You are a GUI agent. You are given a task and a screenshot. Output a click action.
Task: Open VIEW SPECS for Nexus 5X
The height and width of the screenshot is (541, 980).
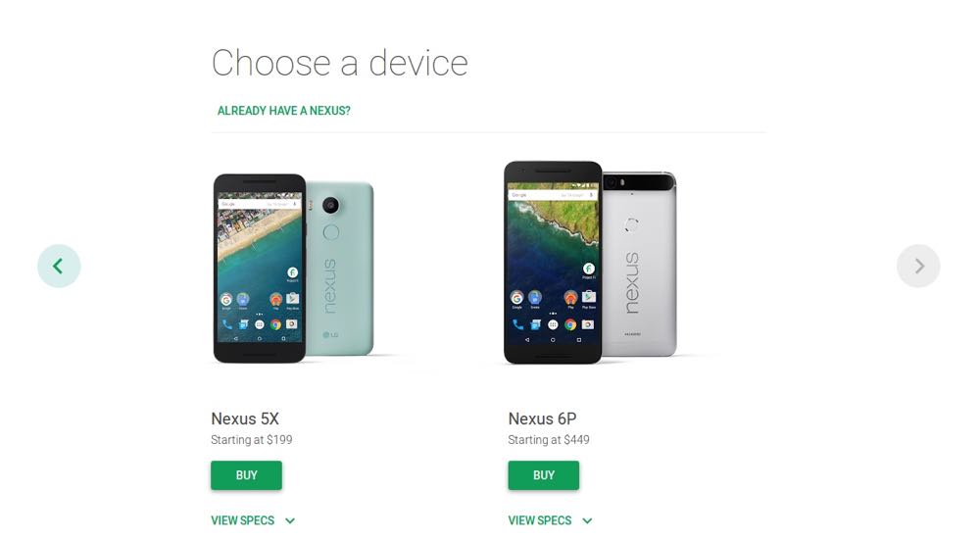(242, 520)
